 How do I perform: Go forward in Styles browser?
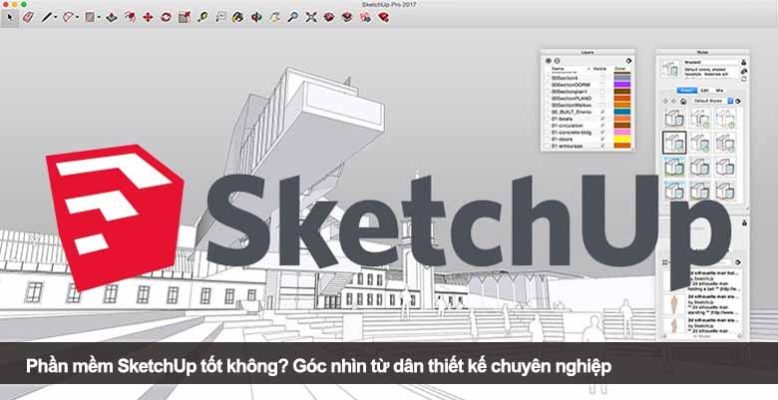pos(674,101)
